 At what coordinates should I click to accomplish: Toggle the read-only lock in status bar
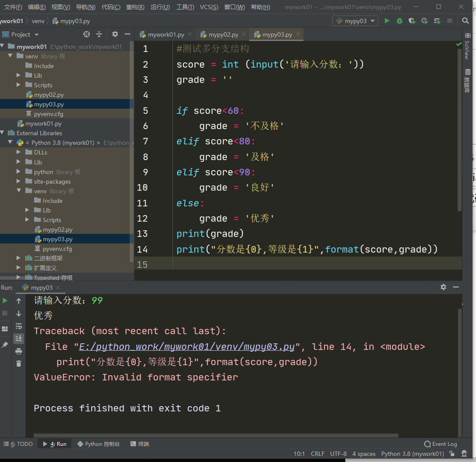point(452,454)
